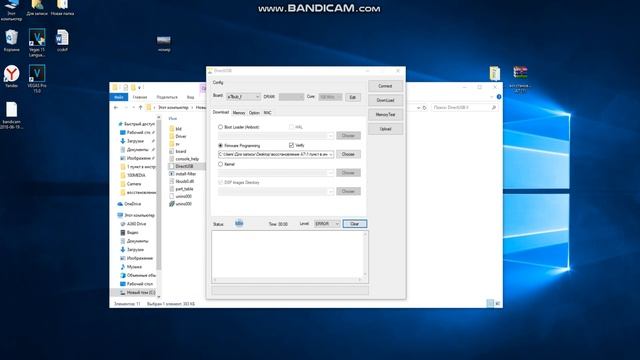Select Музыка in Explorer sidebar
Viewport: 640px width, 360px height.
[x=131, y=267]
